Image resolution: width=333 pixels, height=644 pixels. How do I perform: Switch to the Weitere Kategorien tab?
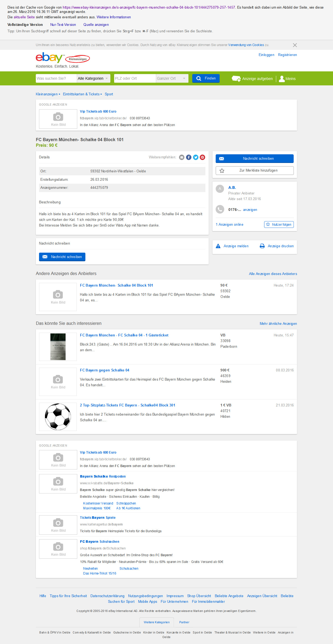tap(157, 622)
